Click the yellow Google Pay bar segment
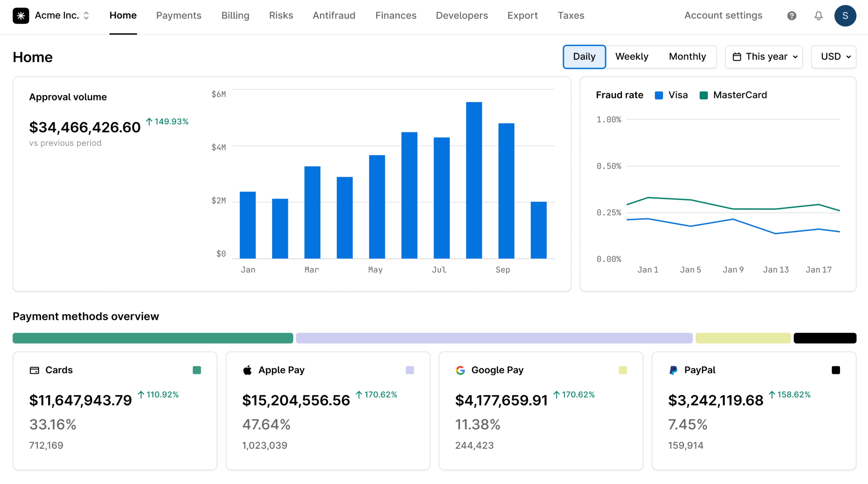Screen dimensions: 868x484 coord(743,338)
